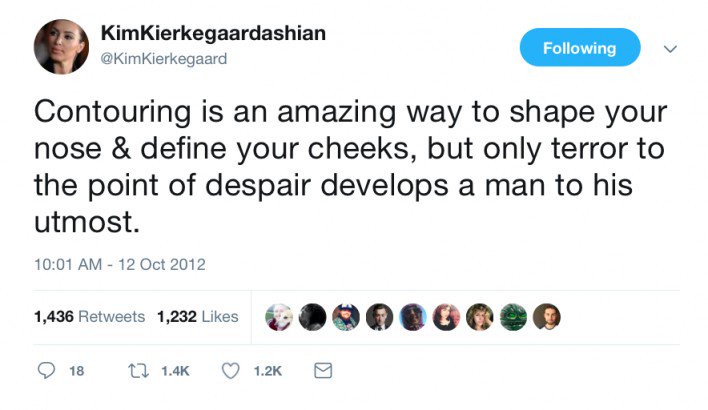
Task: Open KimKierkegaardashian's profile picture
Action: 62,47
